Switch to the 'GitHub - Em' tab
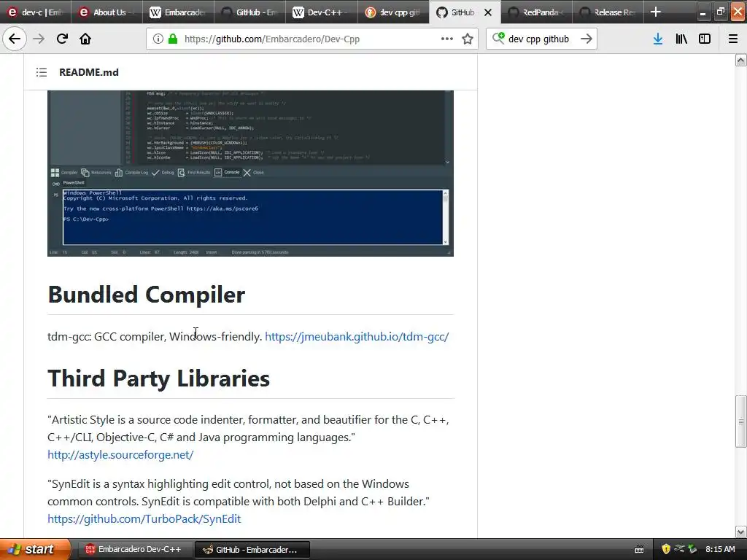747x560 pixels. coord(249,12)
